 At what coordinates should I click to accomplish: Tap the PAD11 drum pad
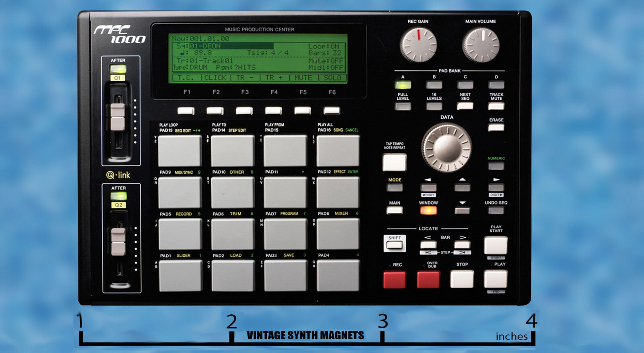coord(285,192)
